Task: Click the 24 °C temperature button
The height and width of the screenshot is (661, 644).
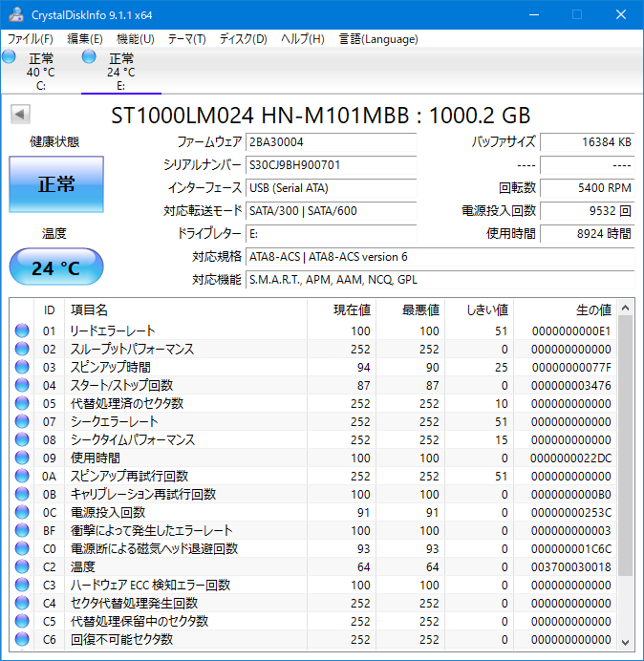Action: [x=56, y=268]
